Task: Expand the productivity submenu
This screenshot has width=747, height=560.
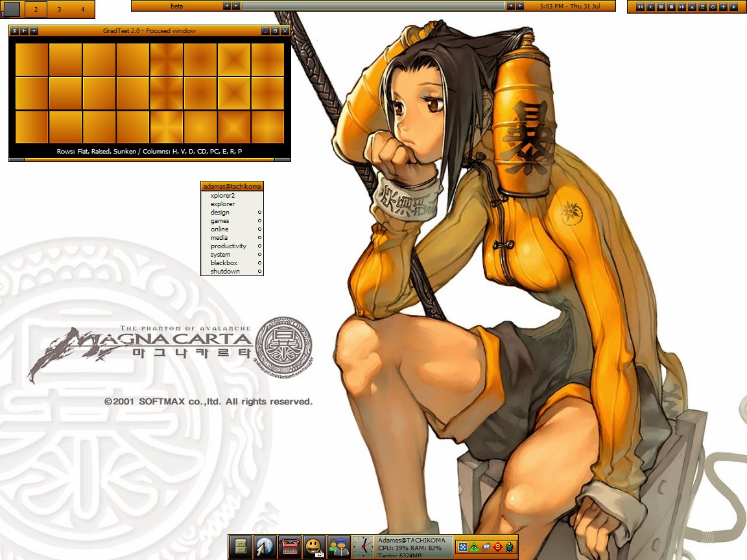Action: point(232,246)
